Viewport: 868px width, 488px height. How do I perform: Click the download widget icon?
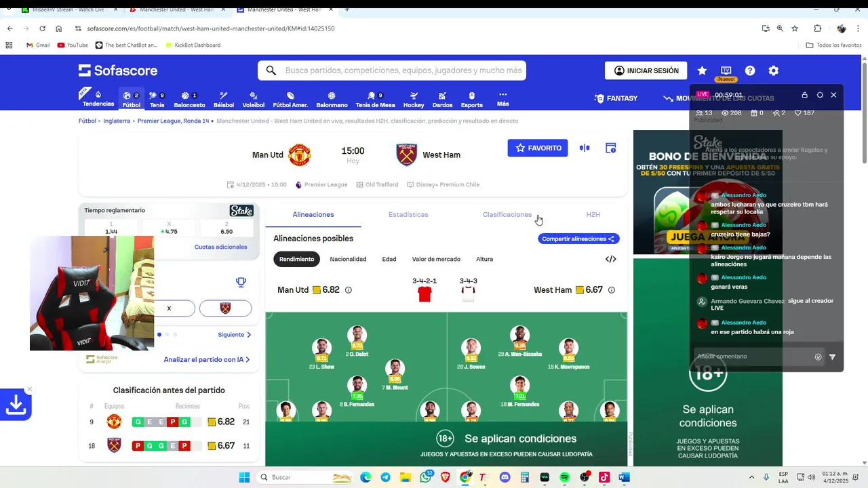pyautogui.click(x=16, y=405)
